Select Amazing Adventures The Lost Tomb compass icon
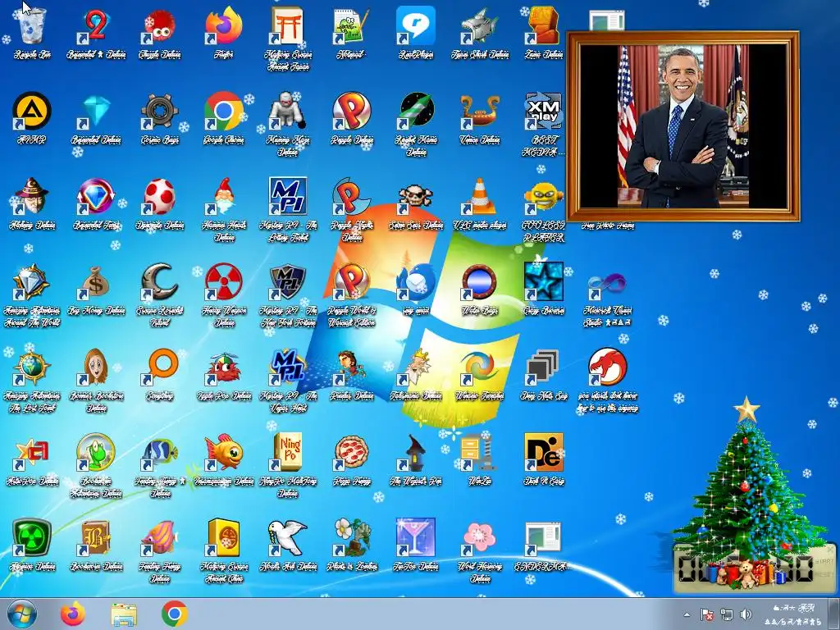The image size is (840, 630). (x=32, y=367)
